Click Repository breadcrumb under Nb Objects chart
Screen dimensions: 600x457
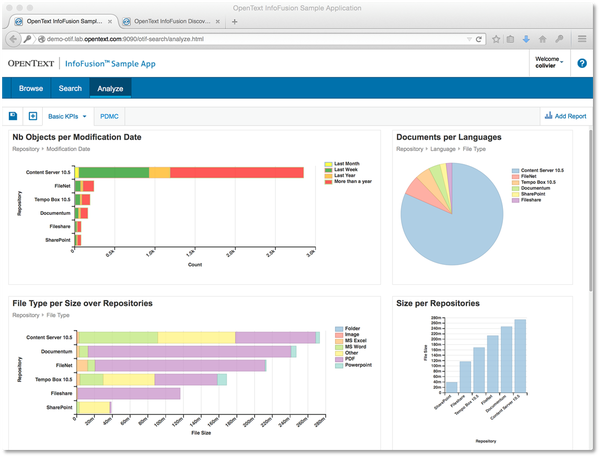coord(26,149)
